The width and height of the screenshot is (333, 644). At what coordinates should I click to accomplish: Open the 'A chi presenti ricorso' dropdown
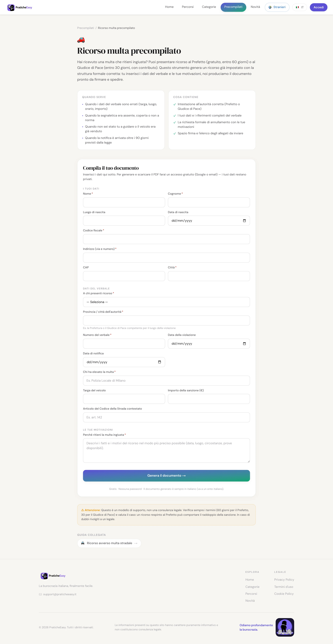pyautogui.click(x=166, y=302)
